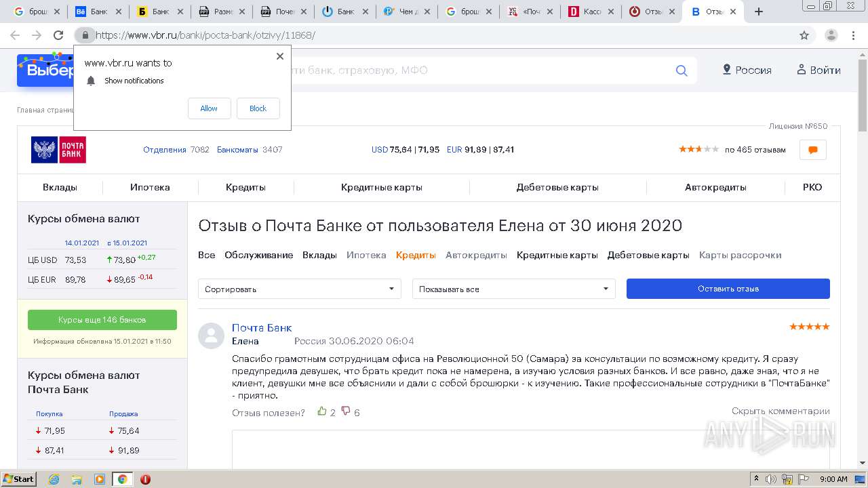Image resolution: width=868 pixels, height=488 pixels.
Task: Click the Войти user icon
Action: [802, 70]
